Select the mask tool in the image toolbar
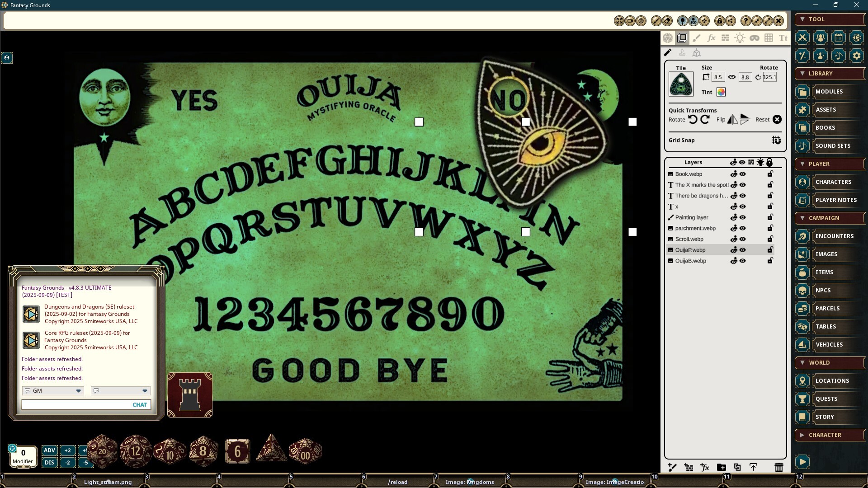The width and height of the screenshot is (868, 488). pyautogui.click(x=755, y=38)
